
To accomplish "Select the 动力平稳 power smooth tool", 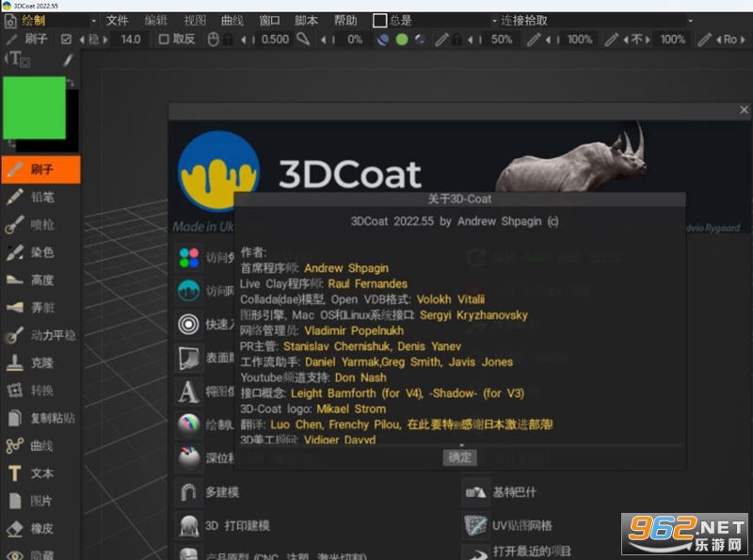I will [x=40, y=335].
